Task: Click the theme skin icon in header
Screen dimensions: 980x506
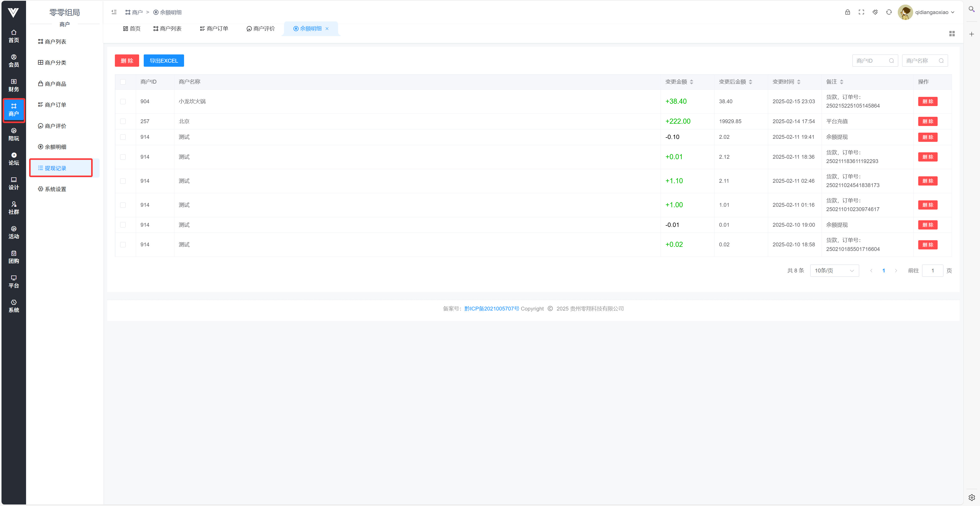Action: [x=875, y=12]
